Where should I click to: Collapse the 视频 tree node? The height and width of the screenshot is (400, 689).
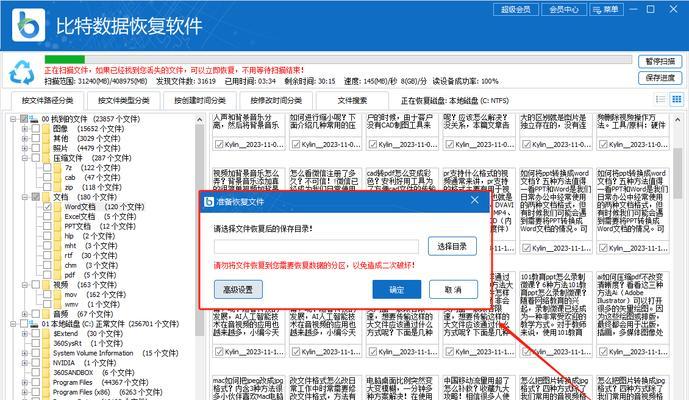tap(25, 285)
